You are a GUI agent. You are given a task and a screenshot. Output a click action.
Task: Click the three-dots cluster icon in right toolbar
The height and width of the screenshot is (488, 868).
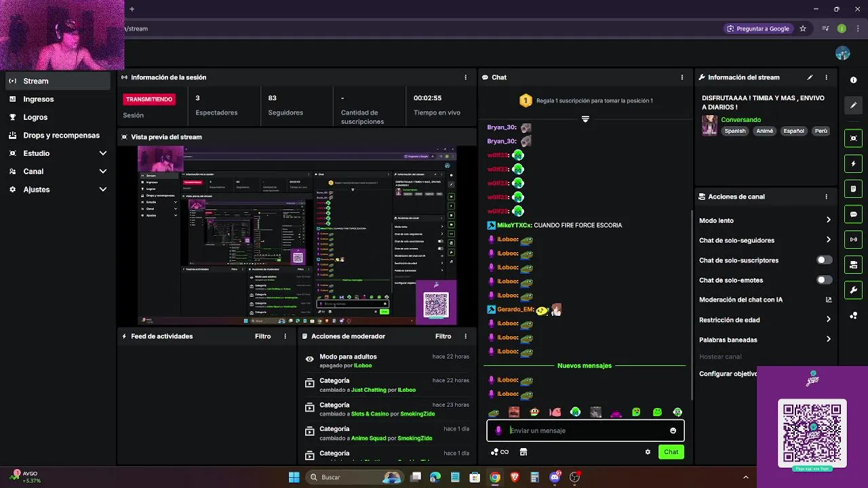(x=853, y=315)
